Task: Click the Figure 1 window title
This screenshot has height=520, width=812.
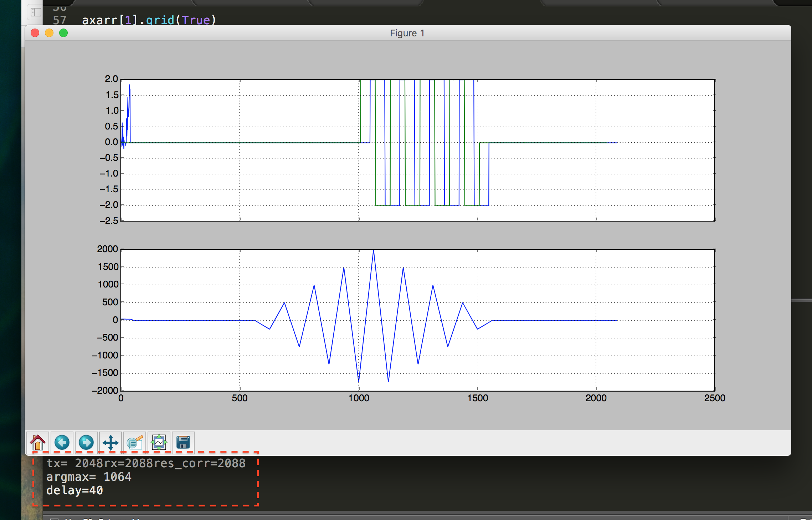Action: click(407, 33)
